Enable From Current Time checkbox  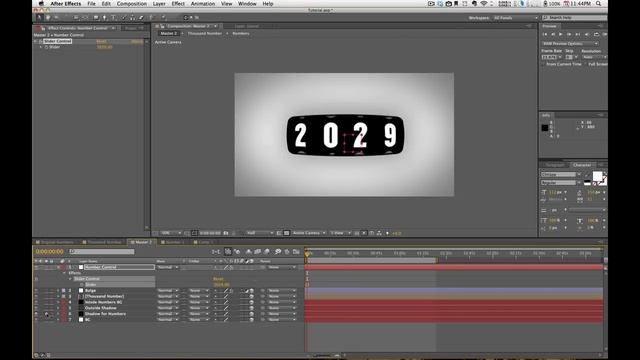pyautogui.click(x=544, y=64)
